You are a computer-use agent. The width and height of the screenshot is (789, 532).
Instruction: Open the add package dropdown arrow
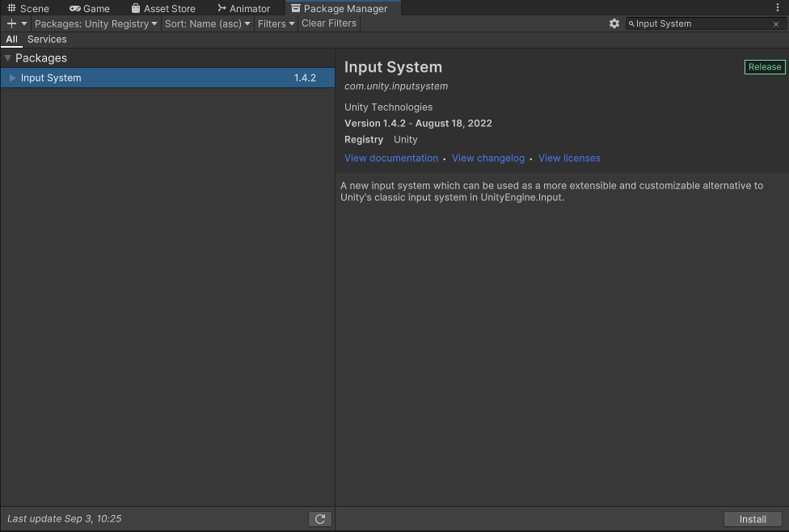coord(24,23)
